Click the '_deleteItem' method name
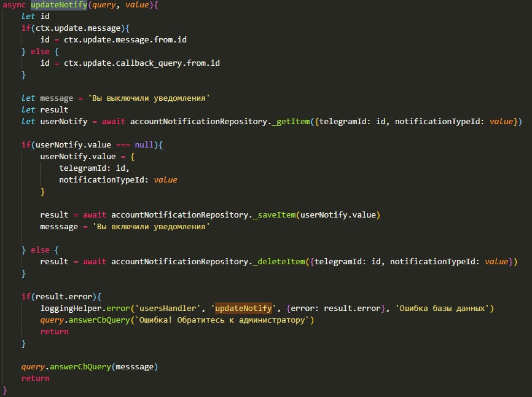 pos(279,262)
